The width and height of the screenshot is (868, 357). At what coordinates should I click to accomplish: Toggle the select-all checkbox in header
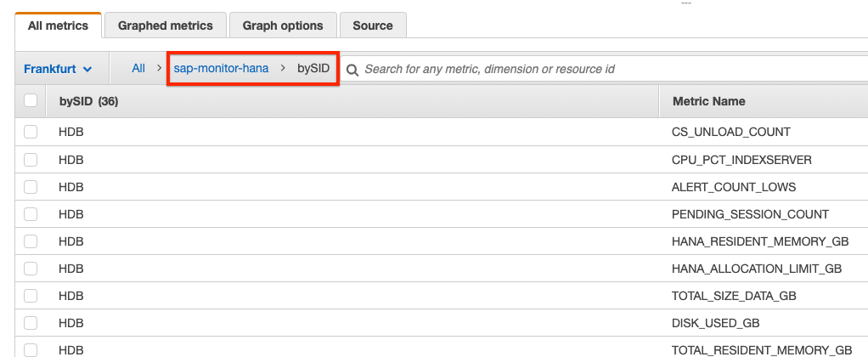[31, 101]
